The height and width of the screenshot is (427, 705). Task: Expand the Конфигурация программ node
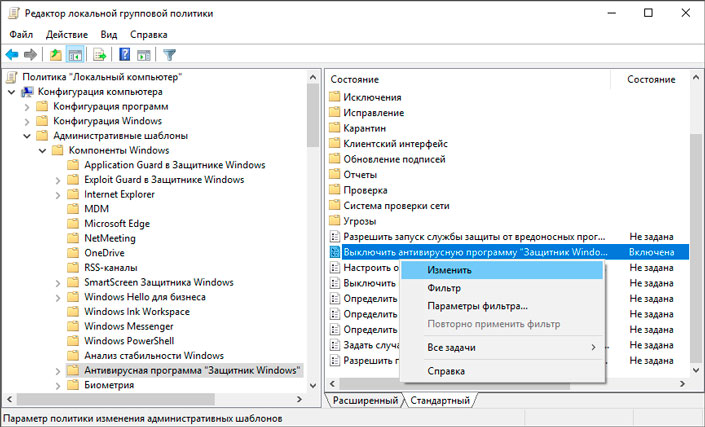pos(27,107)
